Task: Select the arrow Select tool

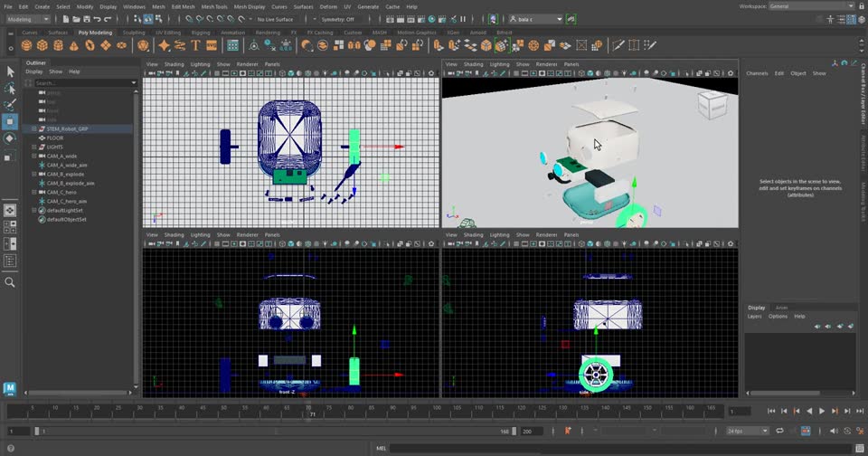Action: click(10, 71)
